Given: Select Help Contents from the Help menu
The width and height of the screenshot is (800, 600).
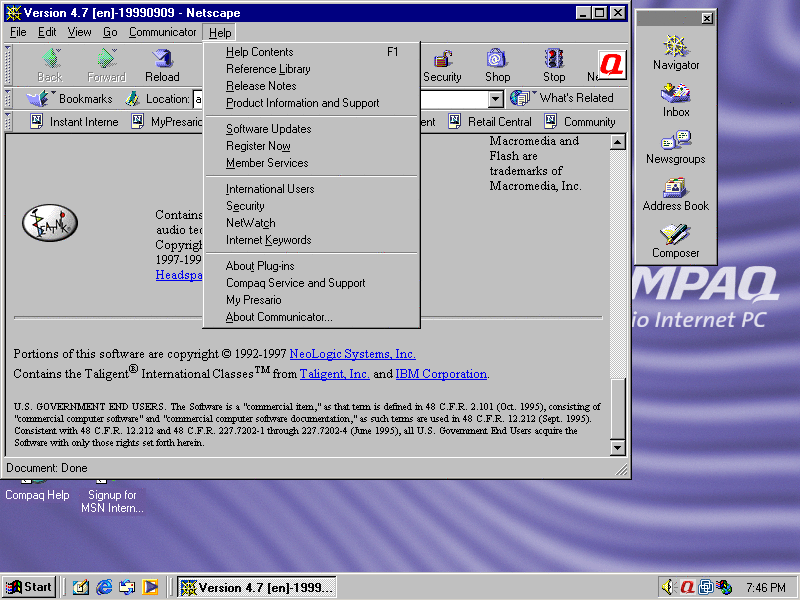Looking at the screenshot, I should pyautogui.click(x=311, y=52).
